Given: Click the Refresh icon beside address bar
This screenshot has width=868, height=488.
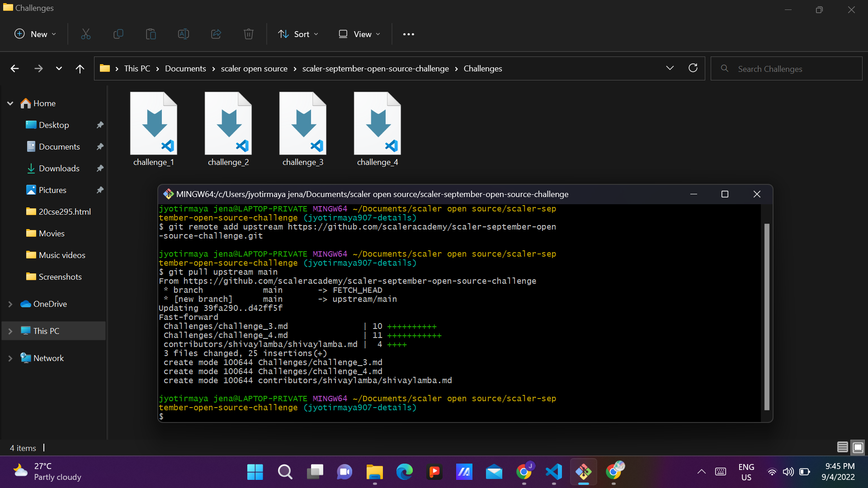Looking at the screenshot, I should [x=693, y=68].
